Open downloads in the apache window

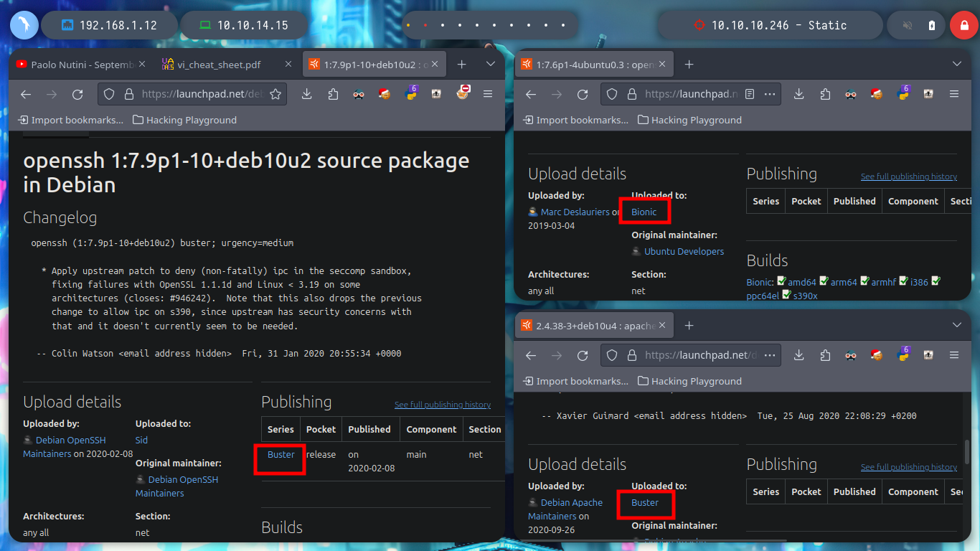(x=798, y=355)
